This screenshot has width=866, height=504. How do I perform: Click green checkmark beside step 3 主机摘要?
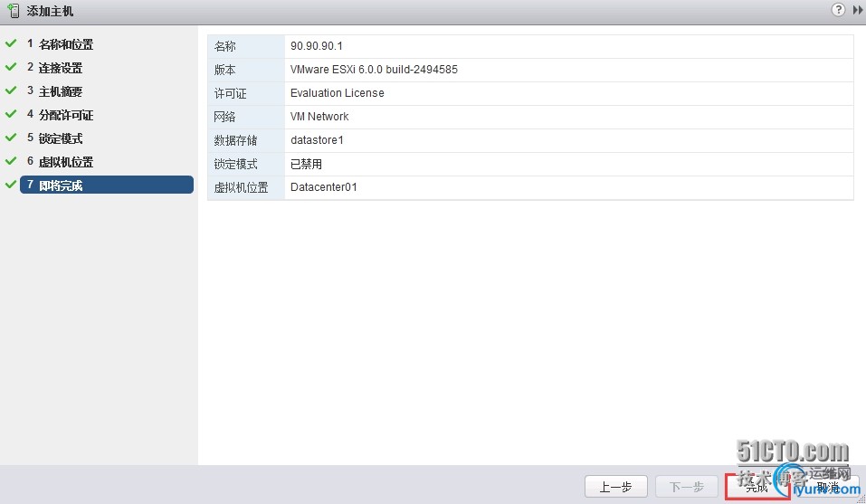point(11,90)
